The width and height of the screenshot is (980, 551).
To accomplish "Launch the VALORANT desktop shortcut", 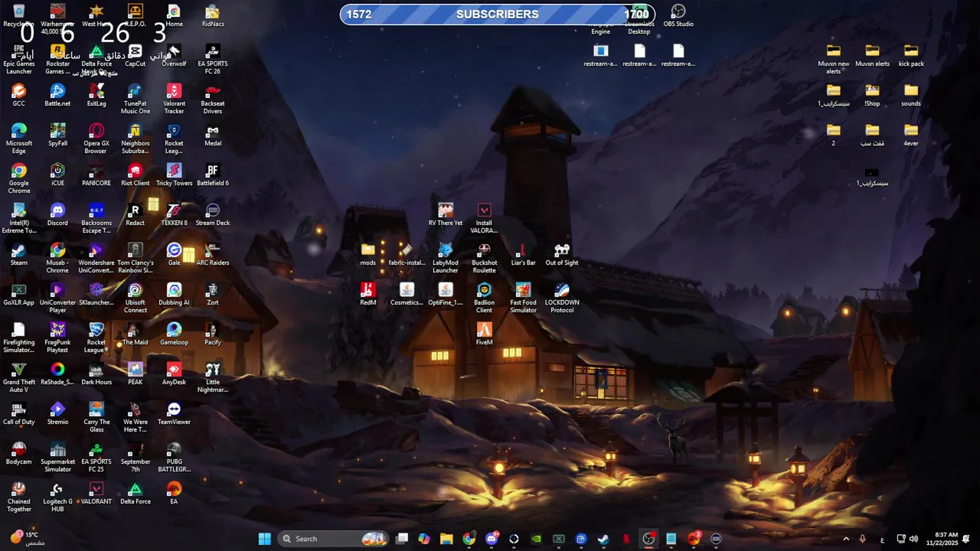I will 96,493.
